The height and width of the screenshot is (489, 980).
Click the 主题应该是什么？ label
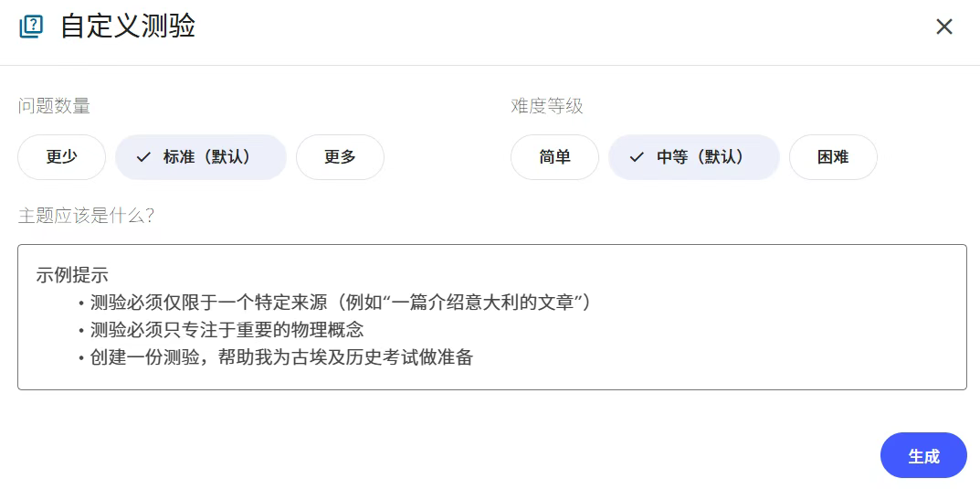tap(87, 216)
